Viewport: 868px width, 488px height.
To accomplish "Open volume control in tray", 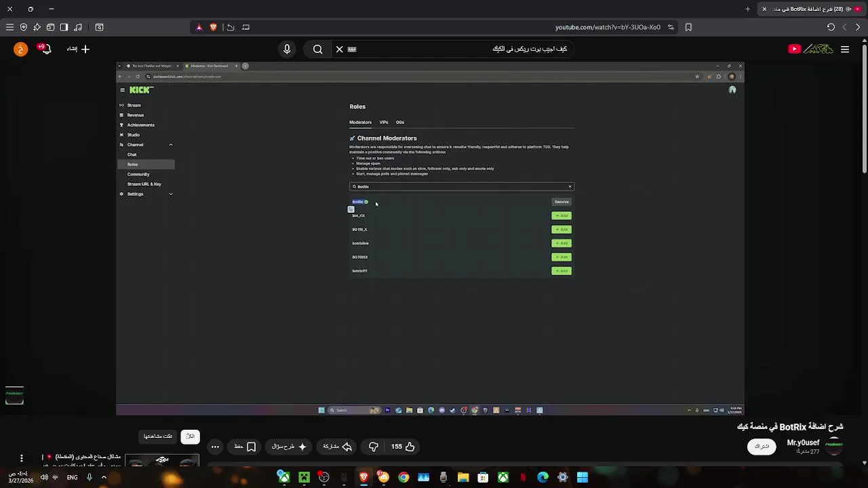I will pos(44,478).
